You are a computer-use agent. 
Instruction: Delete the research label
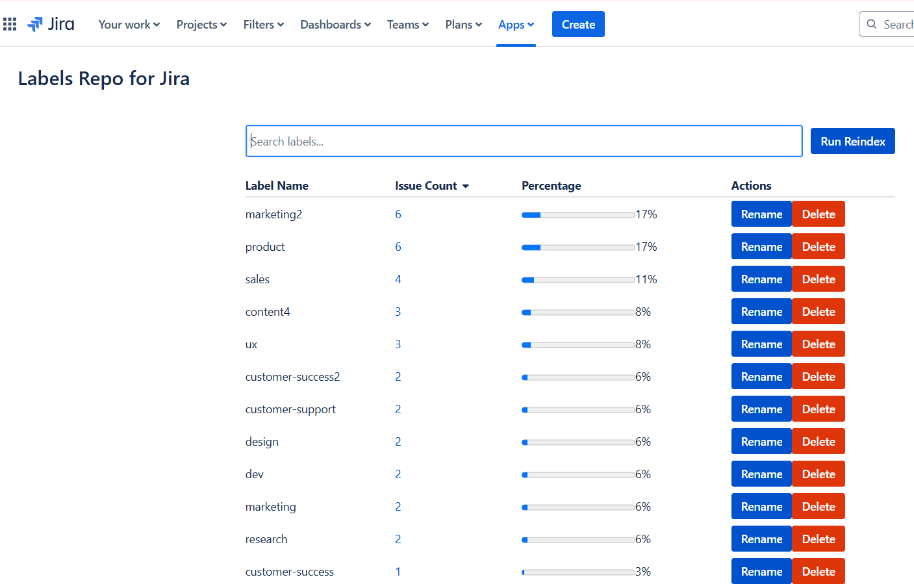coord(819,539)
